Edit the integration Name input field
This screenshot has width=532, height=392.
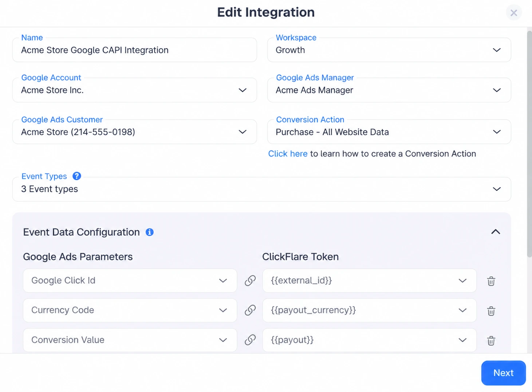coord(134,50)
